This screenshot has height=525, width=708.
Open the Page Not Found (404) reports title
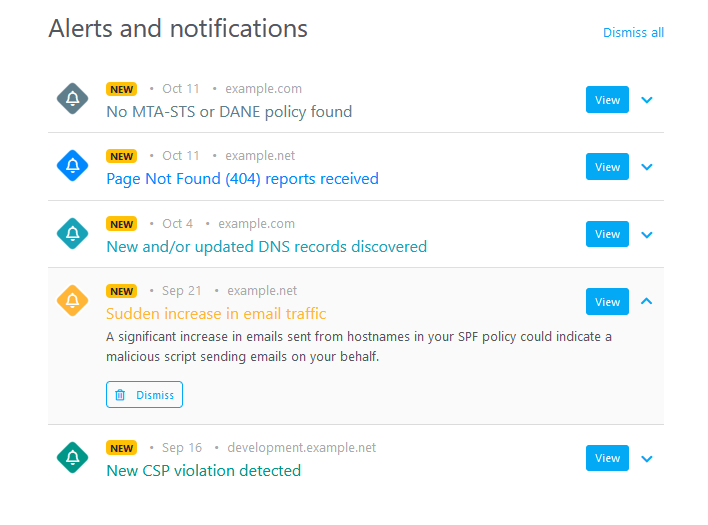pyautogui.click(x=242, y=179)
